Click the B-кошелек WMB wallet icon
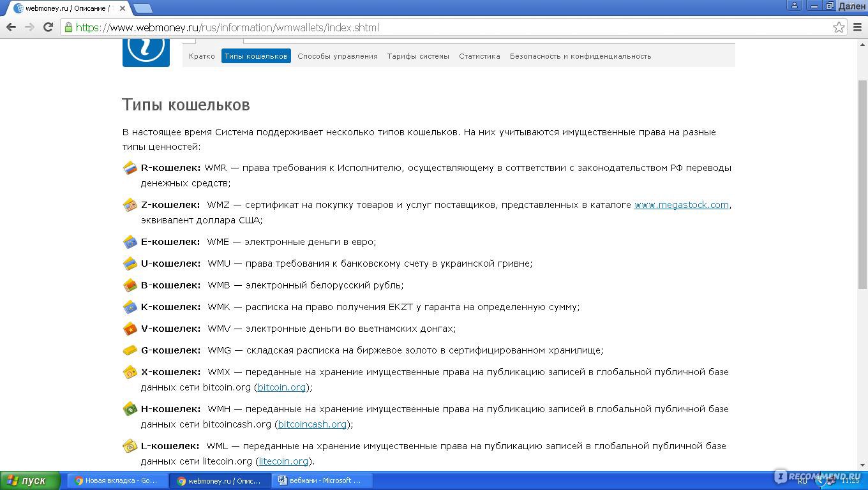 pos(130,285)
